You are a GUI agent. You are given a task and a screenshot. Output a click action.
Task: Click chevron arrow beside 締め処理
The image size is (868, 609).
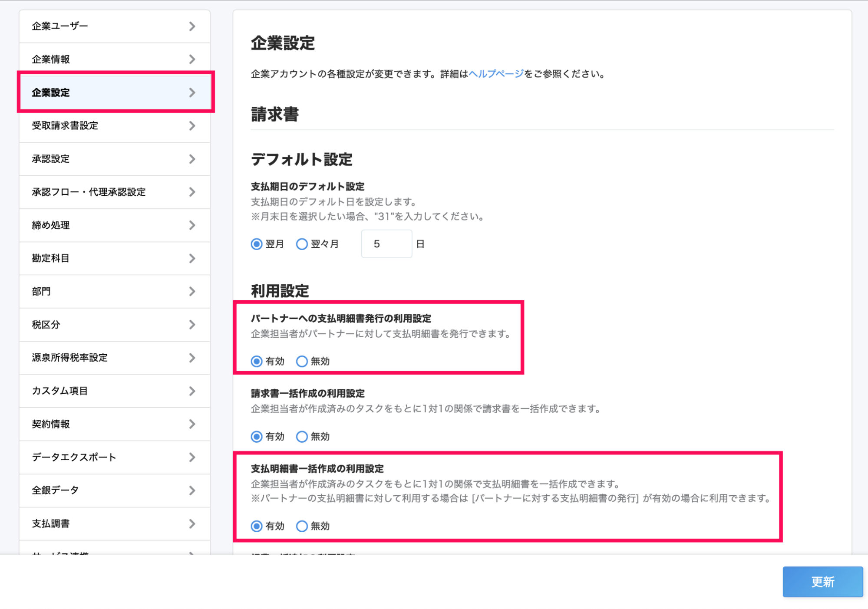click(192, 225)
